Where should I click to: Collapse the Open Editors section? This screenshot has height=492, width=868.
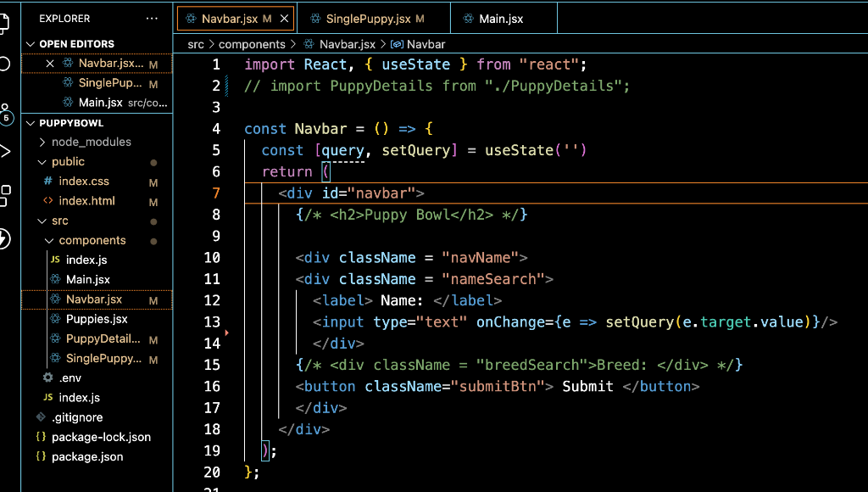31,44
